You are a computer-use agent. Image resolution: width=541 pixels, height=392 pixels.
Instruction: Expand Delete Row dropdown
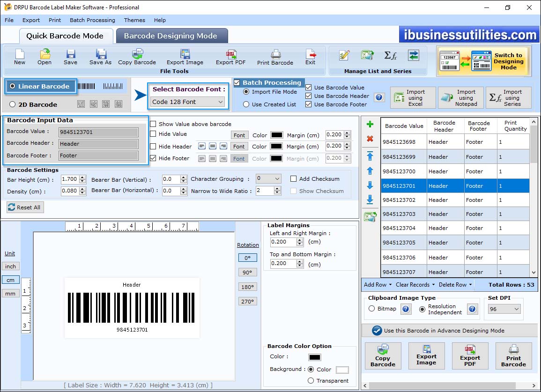click(455, 285)
